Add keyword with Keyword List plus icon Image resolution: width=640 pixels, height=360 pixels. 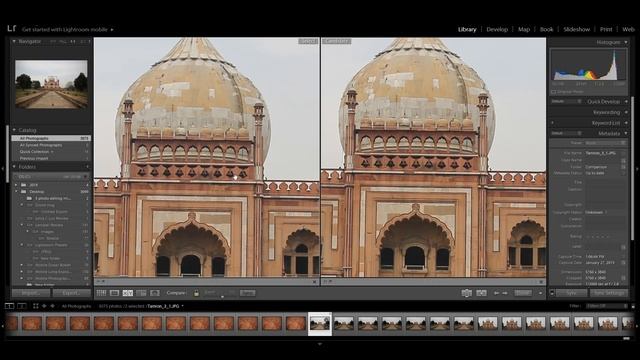click(552, 123)
